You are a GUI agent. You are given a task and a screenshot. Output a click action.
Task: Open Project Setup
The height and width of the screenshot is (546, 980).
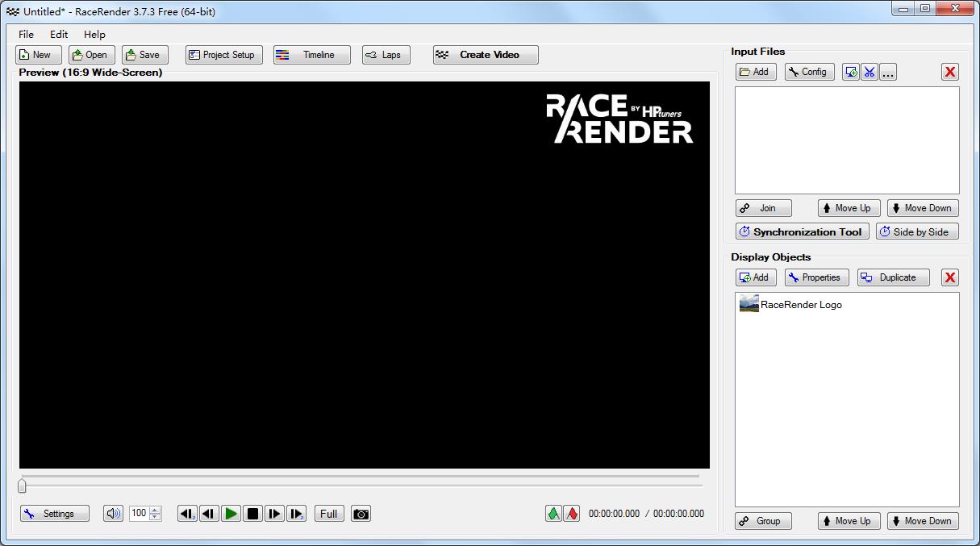tap(224, 55)
